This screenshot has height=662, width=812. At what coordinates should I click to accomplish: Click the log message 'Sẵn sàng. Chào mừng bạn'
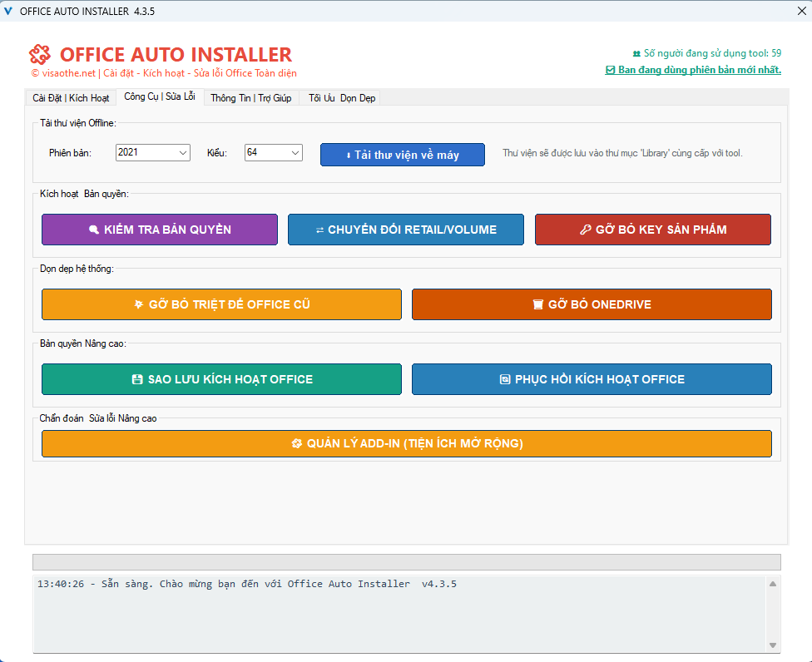point(246,584)
